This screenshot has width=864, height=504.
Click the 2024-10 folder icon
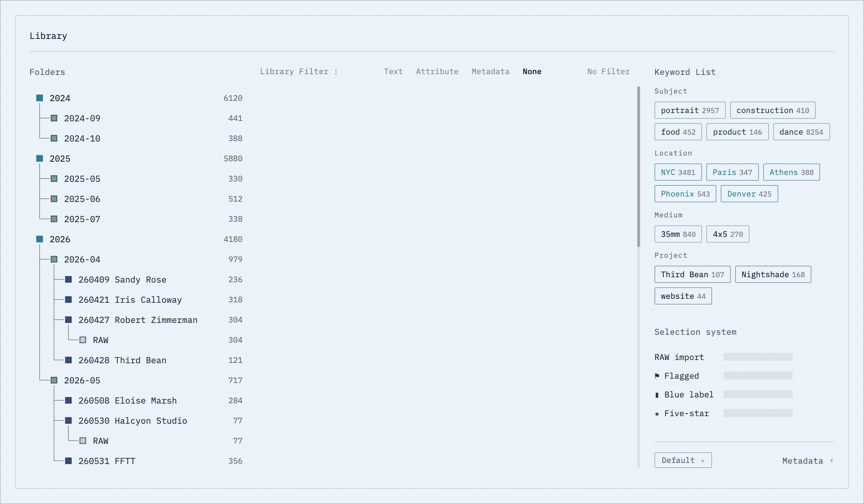54,138
